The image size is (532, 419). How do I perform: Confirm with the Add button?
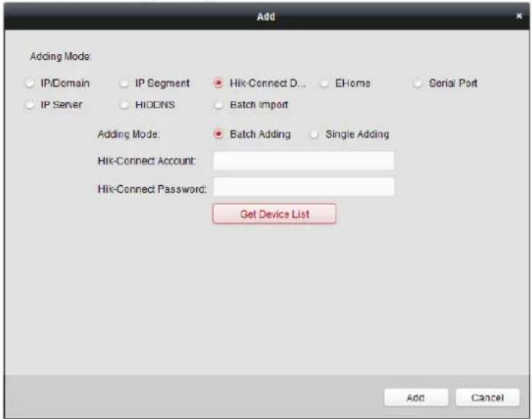click(416, 398)
